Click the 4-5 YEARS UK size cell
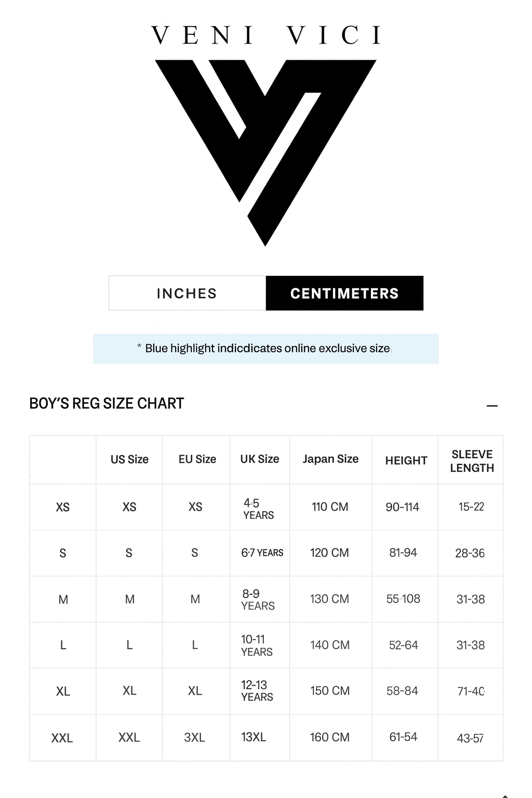 258,509
